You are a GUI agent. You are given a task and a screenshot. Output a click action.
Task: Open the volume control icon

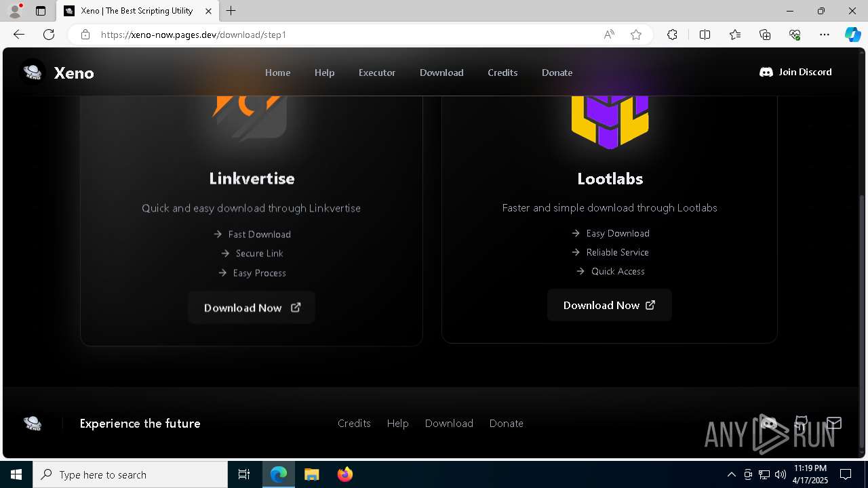[x=781, y=474]
